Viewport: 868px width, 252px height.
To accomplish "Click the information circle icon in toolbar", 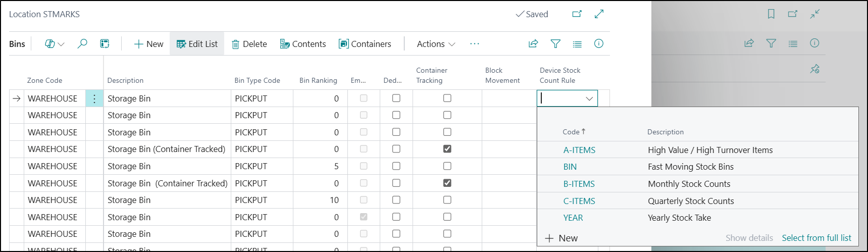I will [x=598, y=44].
